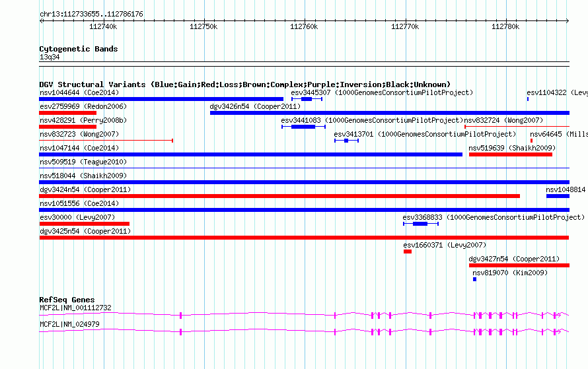Select the 13q34 band label
This screenshot has height=369, width=588.
pos(50,57)
